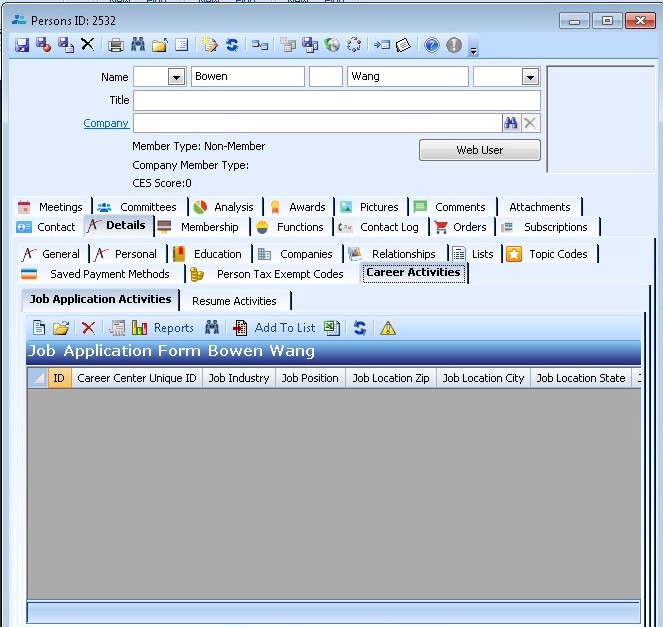The width and height of the screenshot is (663, 627).
Task: Create new job application via document icon
Action: 39,328
